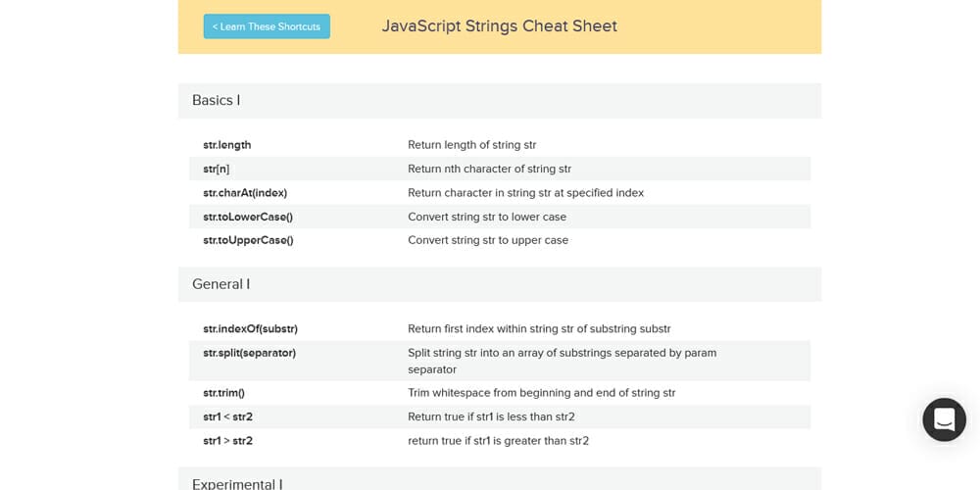Image resolution: width=980 pixels, height=490 pixels.
Task: Click 'Return nth character of string str' description
Action: point(489,169)
